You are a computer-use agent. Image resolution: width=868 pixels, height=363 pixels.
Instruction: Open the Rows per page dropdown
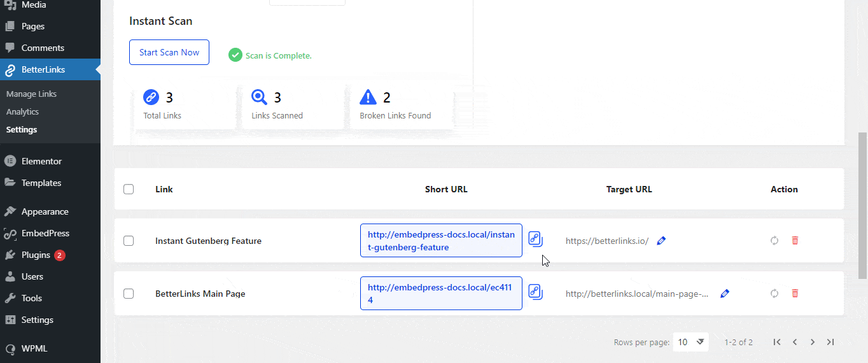[692, 342]
